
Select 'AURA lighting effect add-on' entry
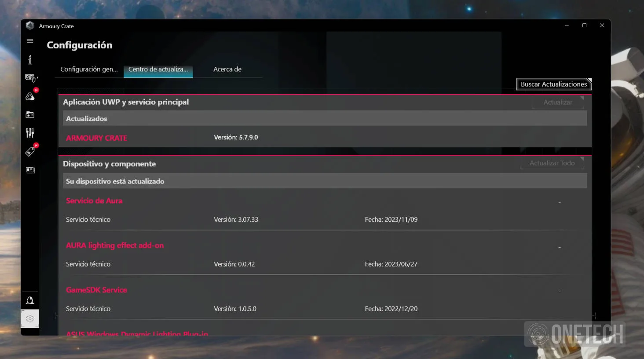tap(115, 245)
